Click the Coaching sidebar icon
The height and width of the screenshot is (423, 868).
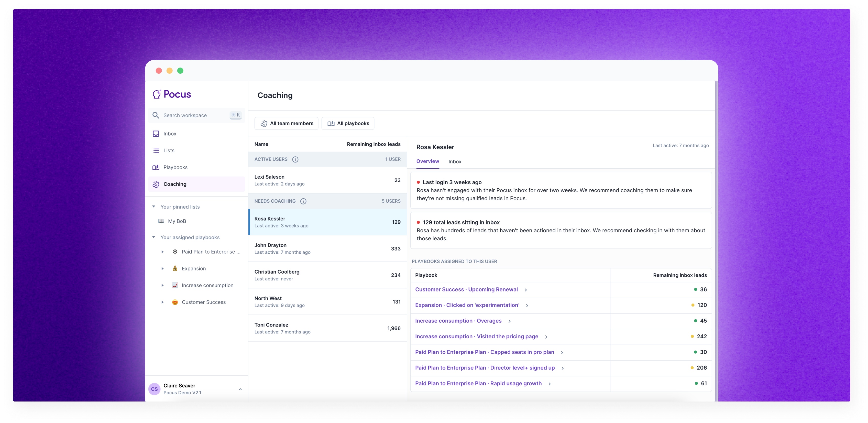click(156, 184)
